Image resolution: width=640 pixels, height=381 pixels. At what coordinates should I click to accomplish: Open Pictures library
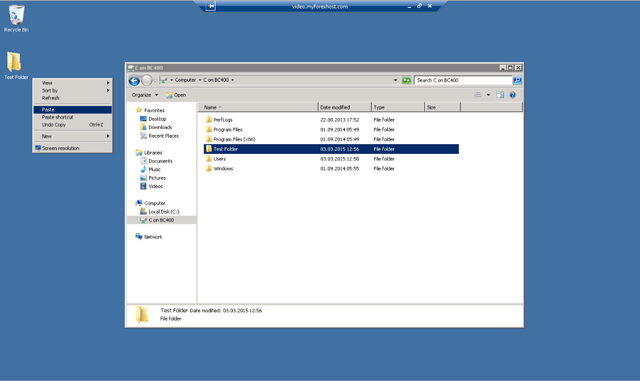click(157, 178)
